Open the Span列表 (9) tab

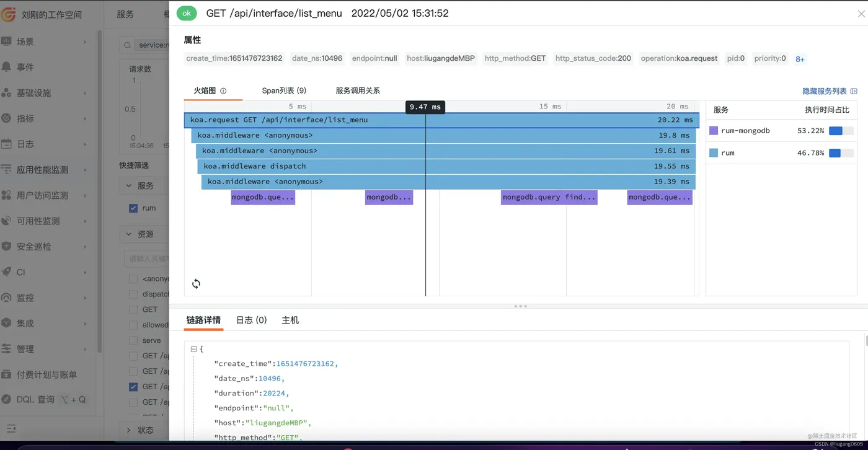(284, 90)
